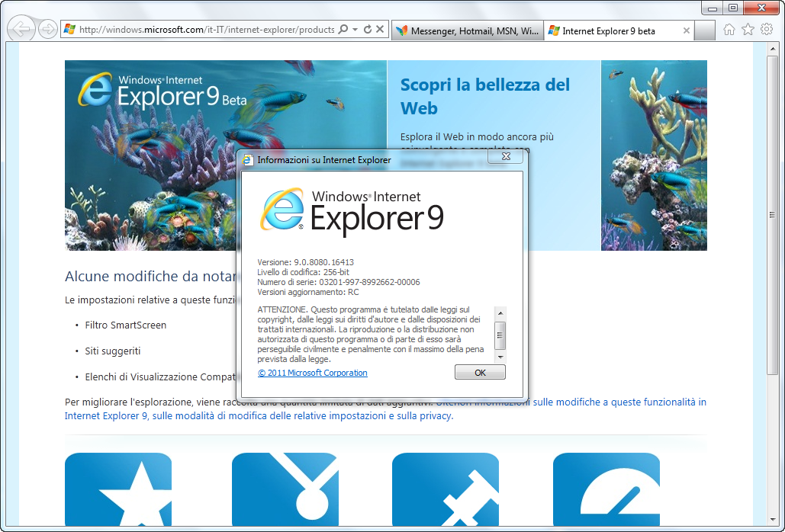Close the Informazioni su Internet Explorer dialog

pos(506,156)
